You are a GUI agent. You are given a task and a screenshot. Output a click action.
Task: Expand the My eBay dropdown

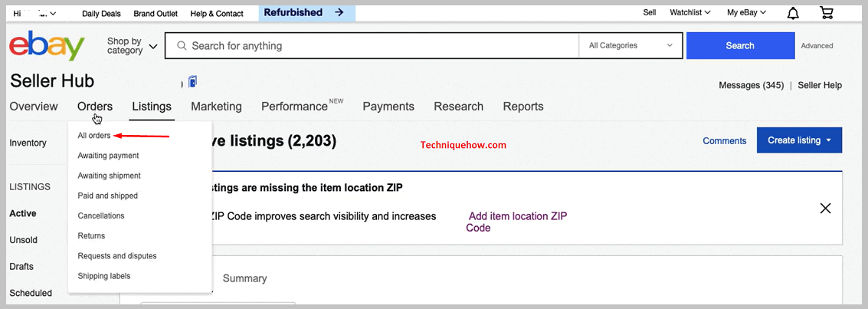coord(746,13)
